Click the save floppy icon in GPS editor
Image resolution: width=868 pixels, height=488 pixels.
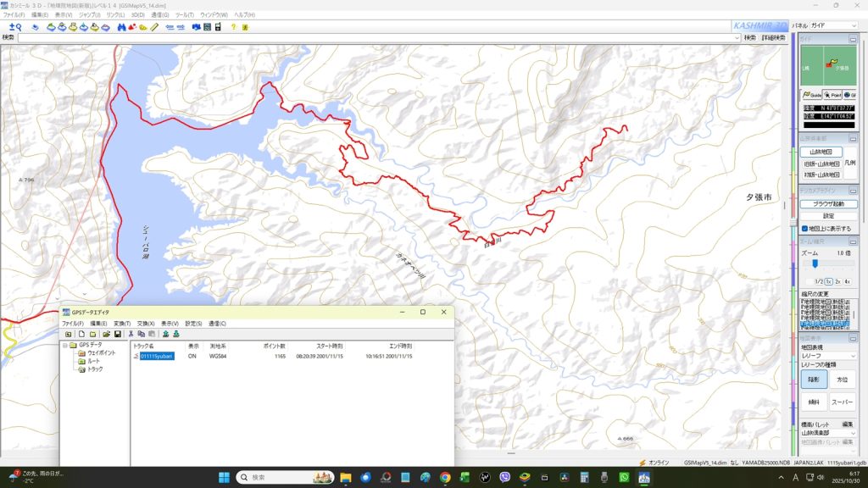(118, 334)
